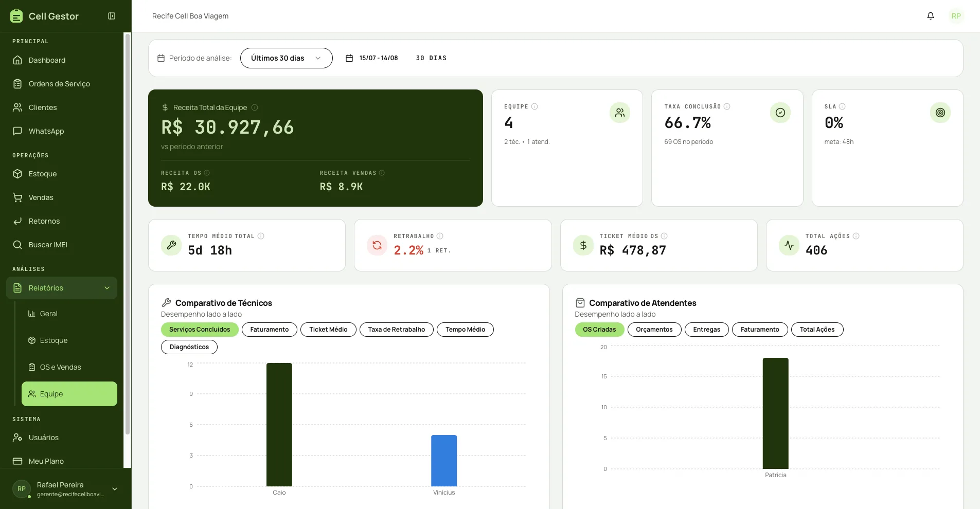Viewport: 980px width, 509px height.
Task: Select Ticket Médio chart filter
Action: 328,330
